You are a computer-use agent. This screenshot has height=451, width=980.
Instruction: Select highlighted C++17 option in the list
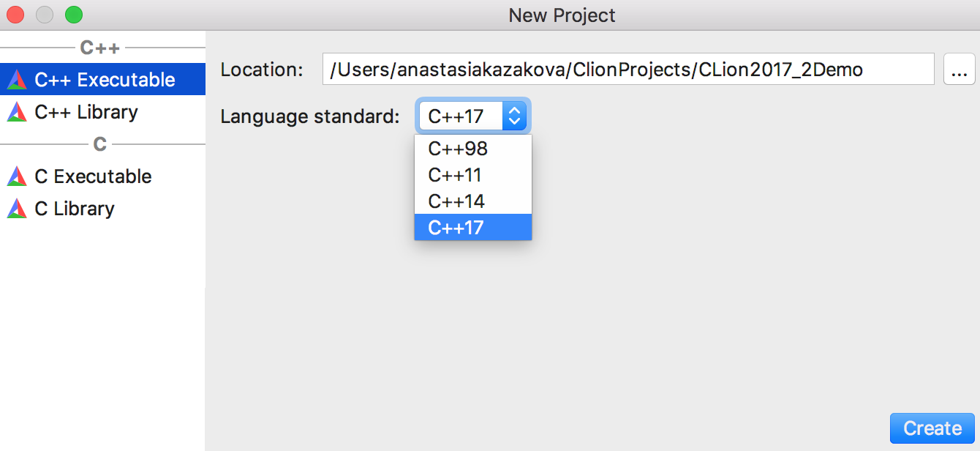pos(473,228)
